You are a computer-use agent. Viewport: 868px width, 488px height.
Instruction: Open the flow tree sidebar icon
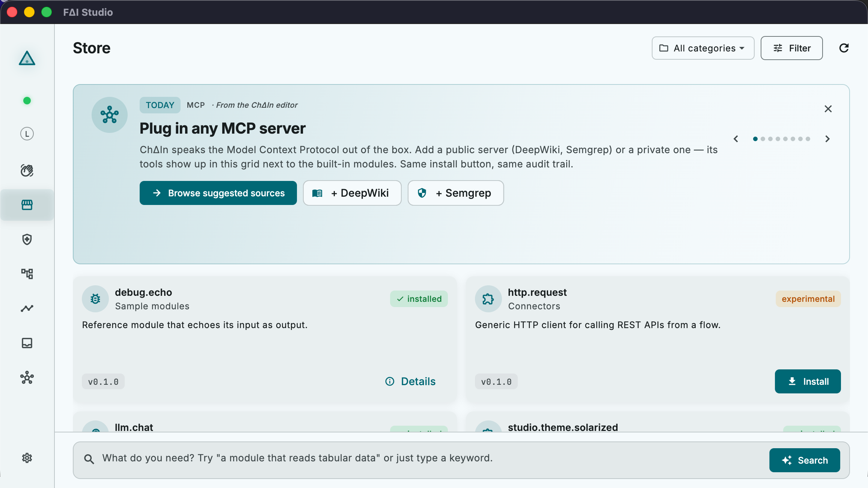(x=27, y=274)
